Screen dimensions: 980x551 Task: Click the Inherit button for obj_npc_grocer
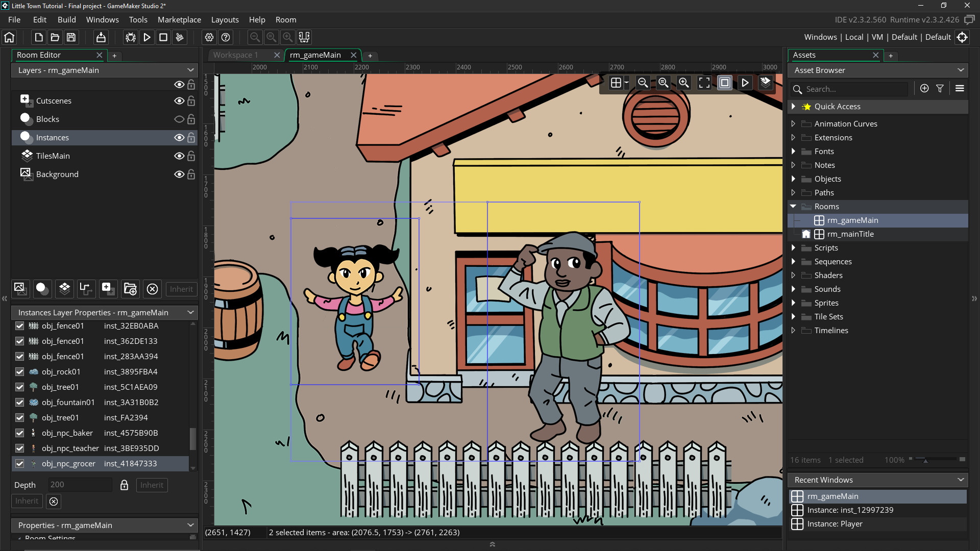pos(150,484)
